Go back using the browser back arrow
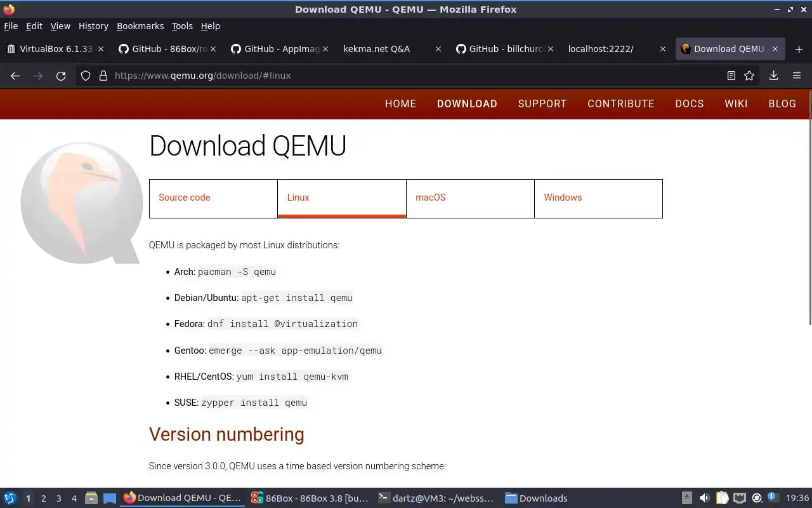This screenshot has height=508, width=812. (x=15, y=76)
